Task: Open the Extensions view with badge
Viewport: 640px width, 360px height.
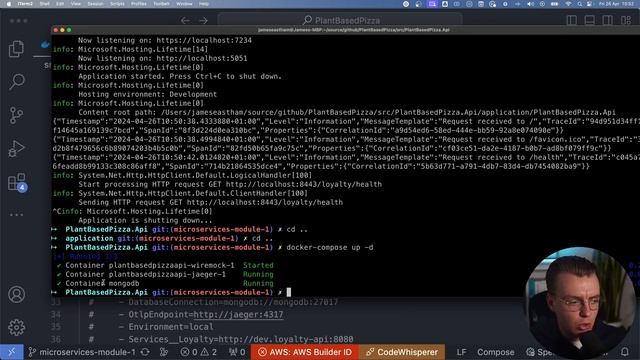Action: coord(17,182)
